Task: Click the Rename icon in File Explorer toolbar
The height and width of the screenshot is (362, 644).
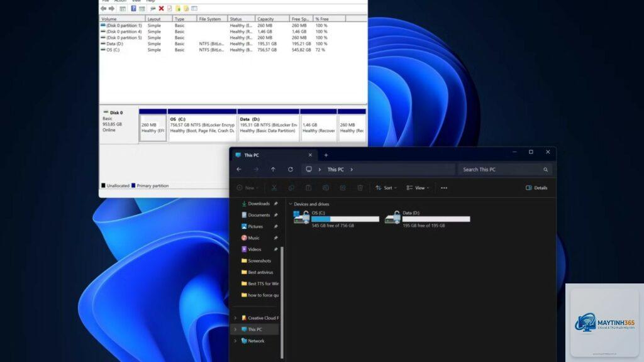Action: (326, 187)
